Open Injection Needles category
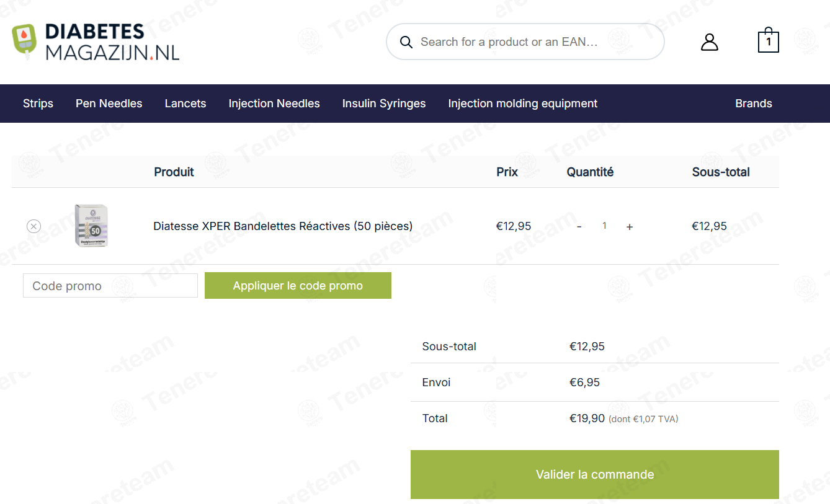Viewport: 830px width, 504px height. coord(274,104)
